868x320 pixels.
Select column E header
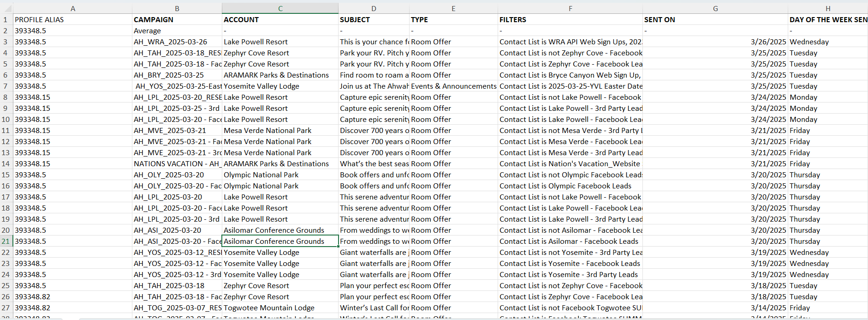click(453, 8)
